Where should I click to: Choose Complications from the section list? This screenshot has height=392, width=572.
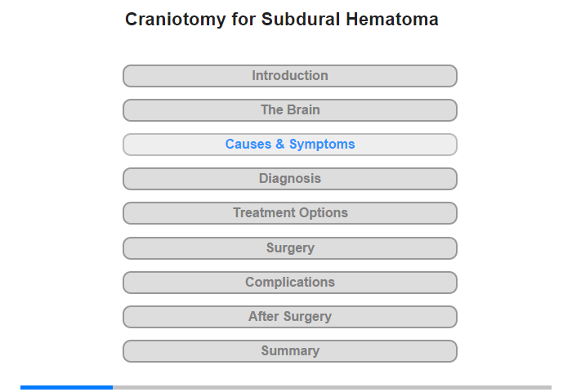[289, 283]
